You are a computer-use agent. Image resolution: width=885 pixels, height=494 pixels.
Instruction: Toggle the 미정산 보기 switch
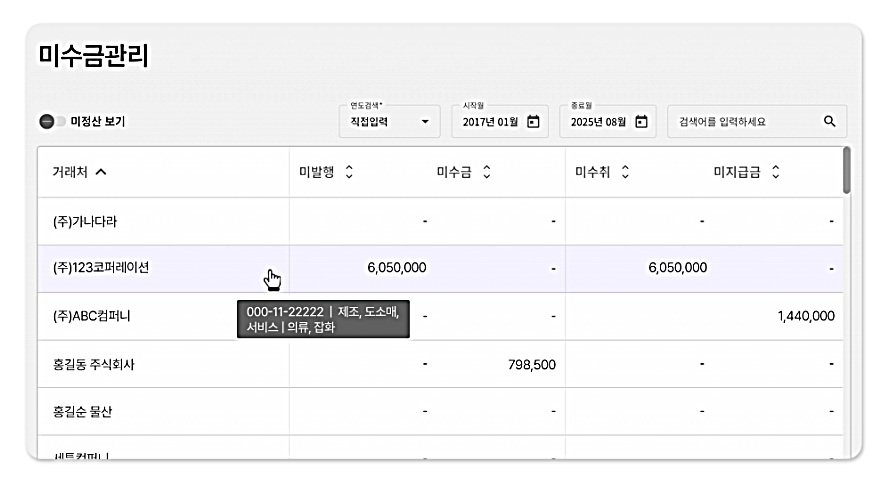(x=51, y=122)
